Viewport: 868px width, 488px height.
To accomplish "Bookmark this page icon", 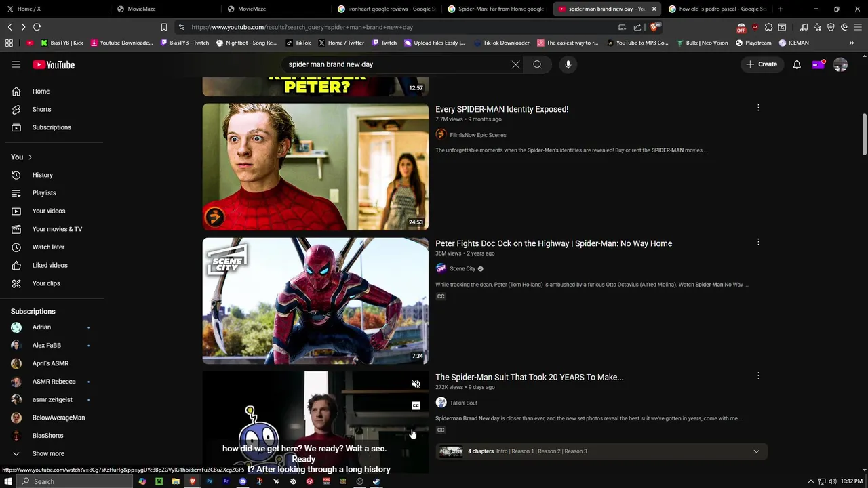I will (x=163, y=27).
